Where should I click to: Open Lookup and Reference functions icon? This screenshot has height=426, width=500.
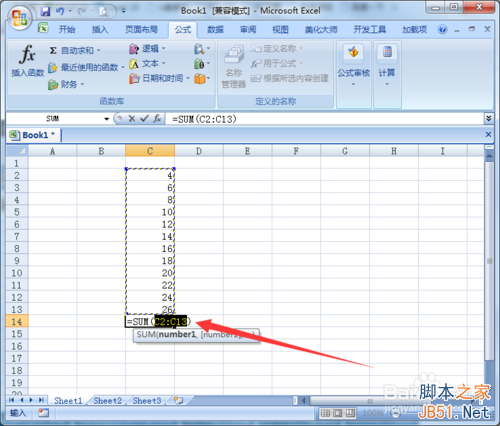[x=202, y=49]
